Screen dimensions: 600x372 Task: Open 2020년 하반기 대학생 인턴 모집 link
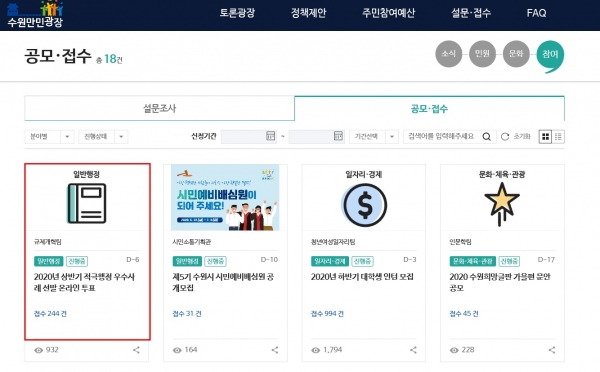362,277
